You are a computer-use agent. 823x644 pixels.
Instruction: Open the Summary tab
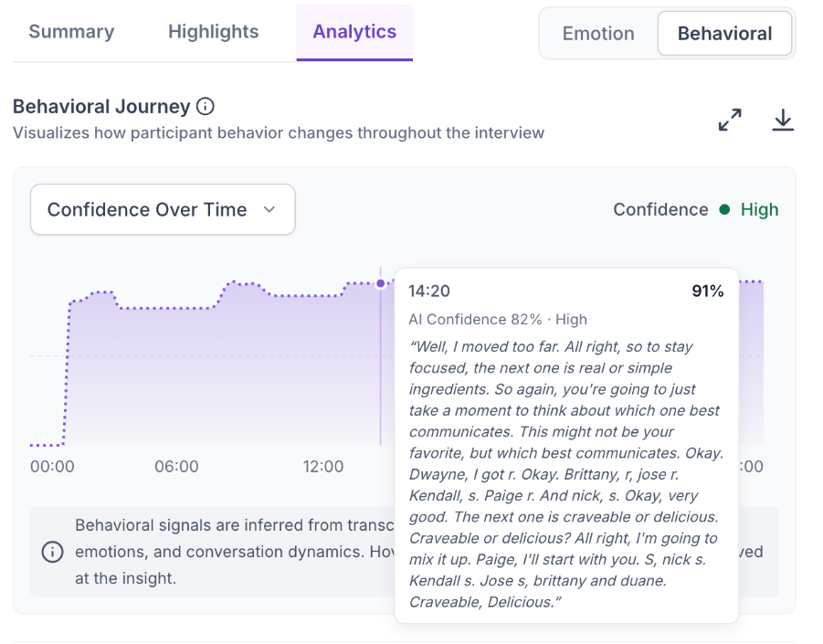coord(71,31)
